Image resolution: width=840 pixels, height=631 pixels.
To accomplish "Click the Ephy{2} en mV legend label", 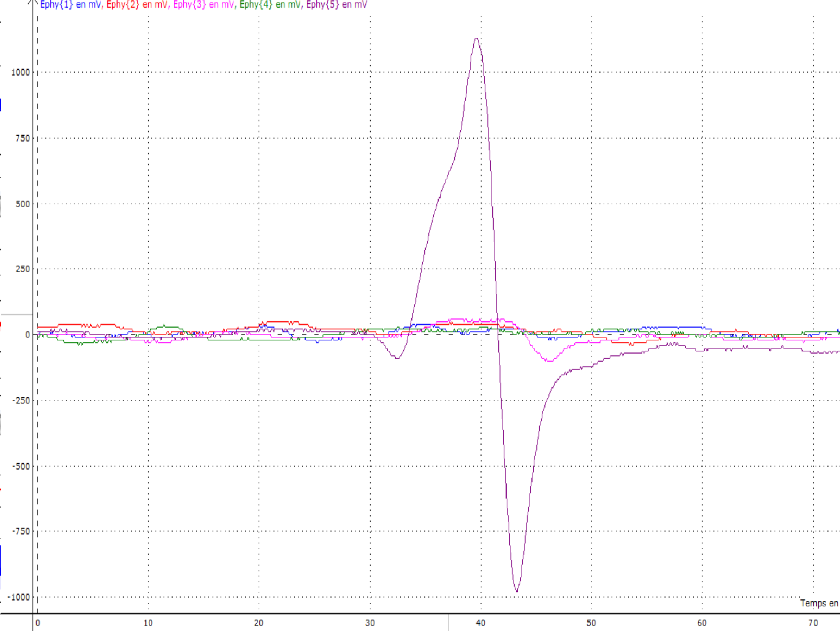I will coord(137,5).
